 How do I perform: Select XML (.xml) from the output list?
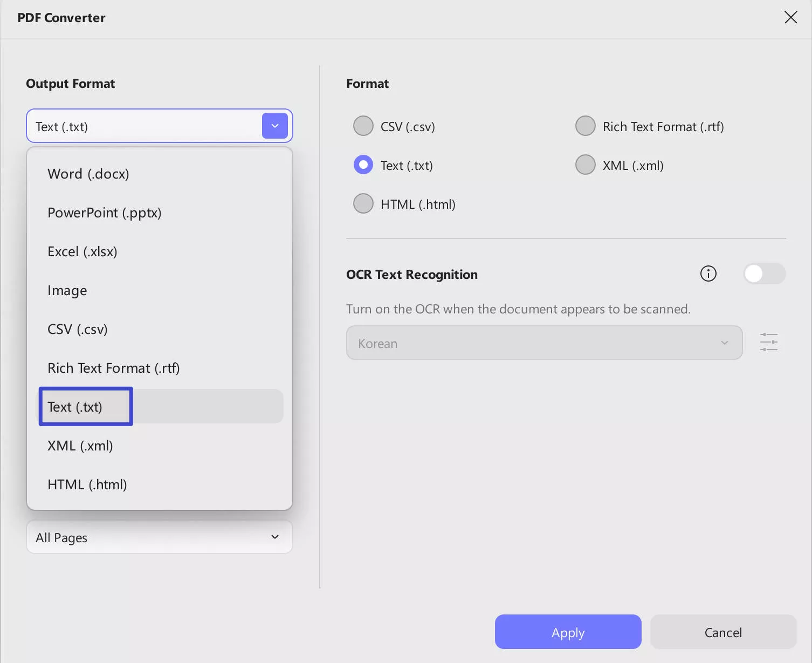click(80, 445)
